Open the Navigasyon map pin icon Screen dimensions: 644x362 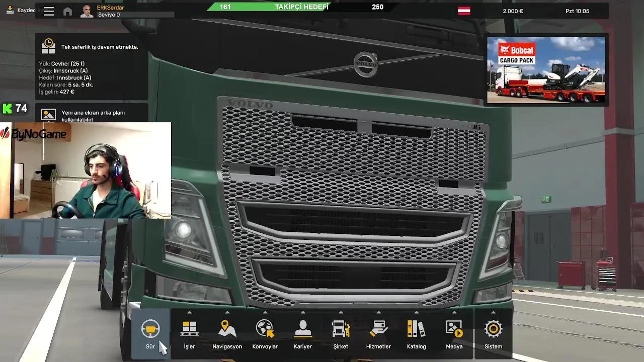tap(227, 329)
